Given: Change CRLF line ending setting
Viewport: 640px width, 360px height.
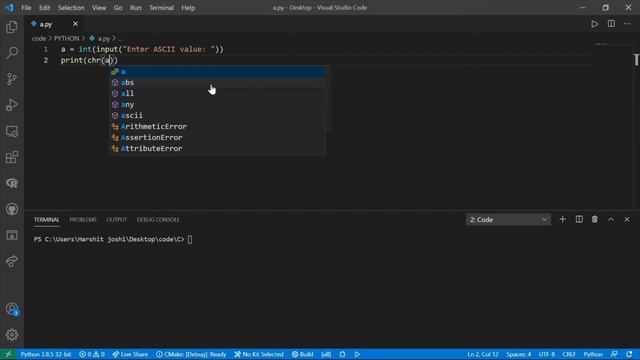Looking at the screenshot, I should click(x=569, y=354).
